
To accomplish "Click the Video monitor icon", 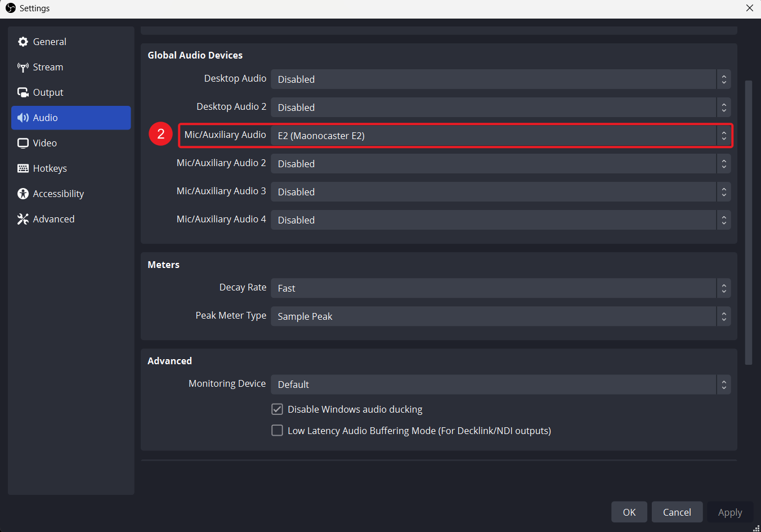I will click(x=23, y=142).
